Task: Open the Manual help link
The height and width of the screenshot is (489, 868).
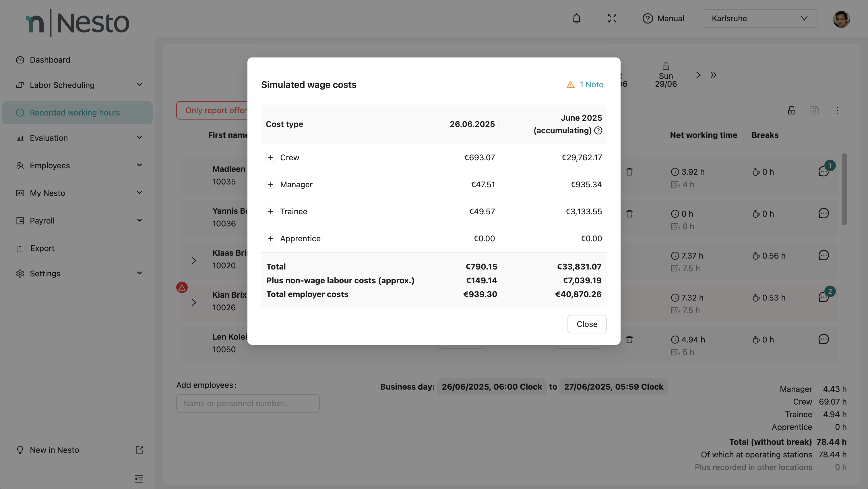Action: [663, 19]
